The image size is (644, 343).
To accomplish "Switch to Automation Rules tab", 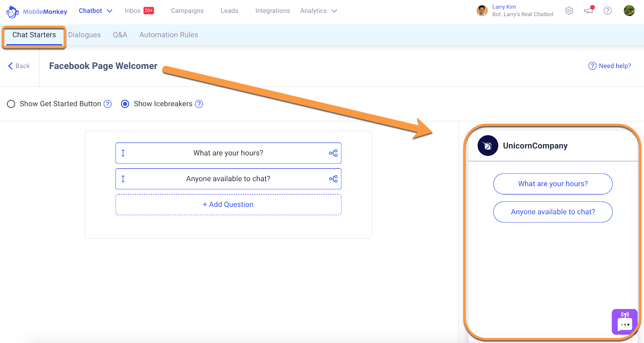I will [169, 35].
